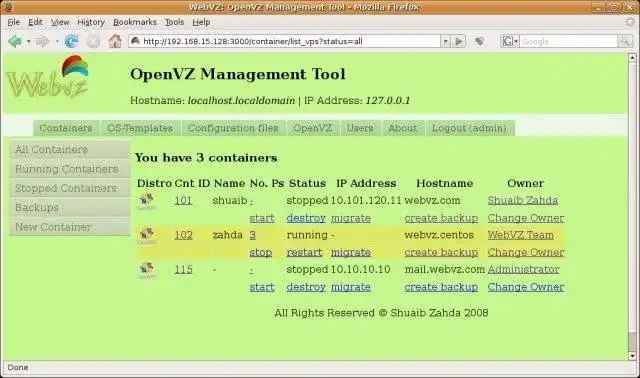Click the Google search input field
The image size is (640, 378).
coord(568,41)
